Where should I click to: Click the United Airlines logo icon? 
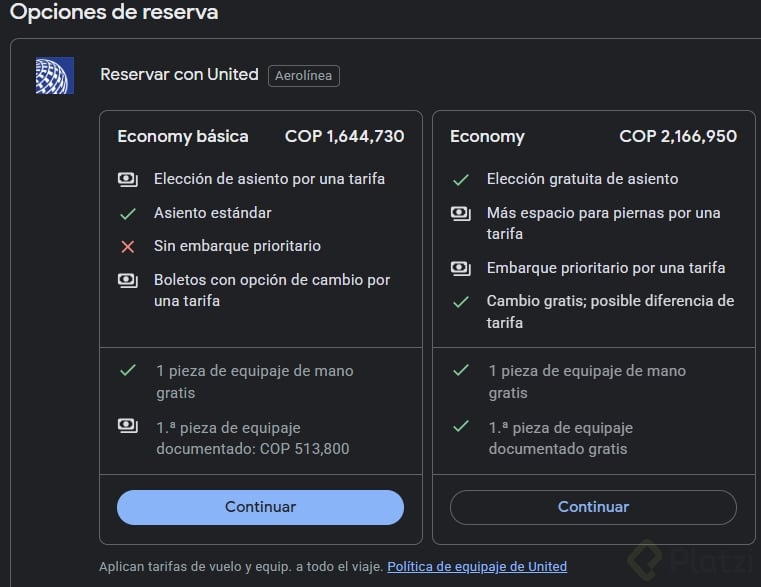(x=54, y=76)
